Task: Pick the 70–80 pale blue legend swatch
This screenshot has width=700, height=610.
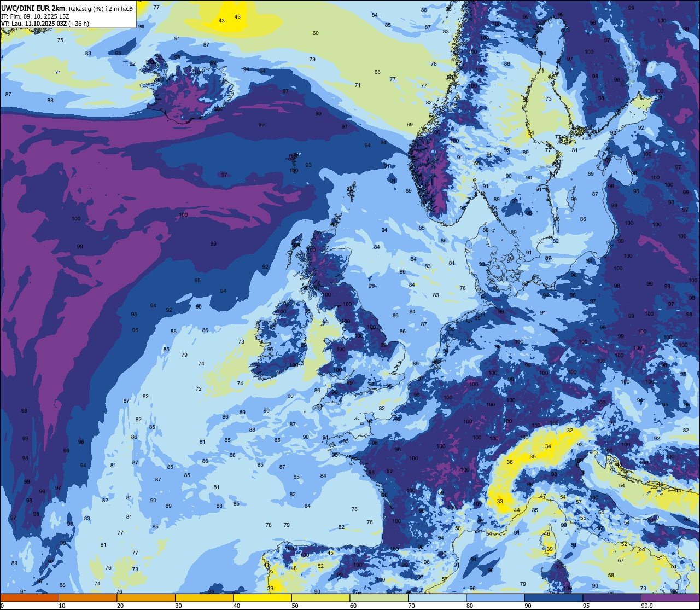Action: pos(437,597)
